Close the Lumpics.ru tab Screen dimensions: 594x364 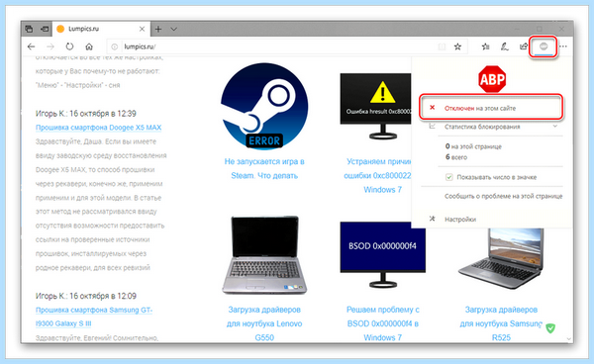[x=142, y=29]
